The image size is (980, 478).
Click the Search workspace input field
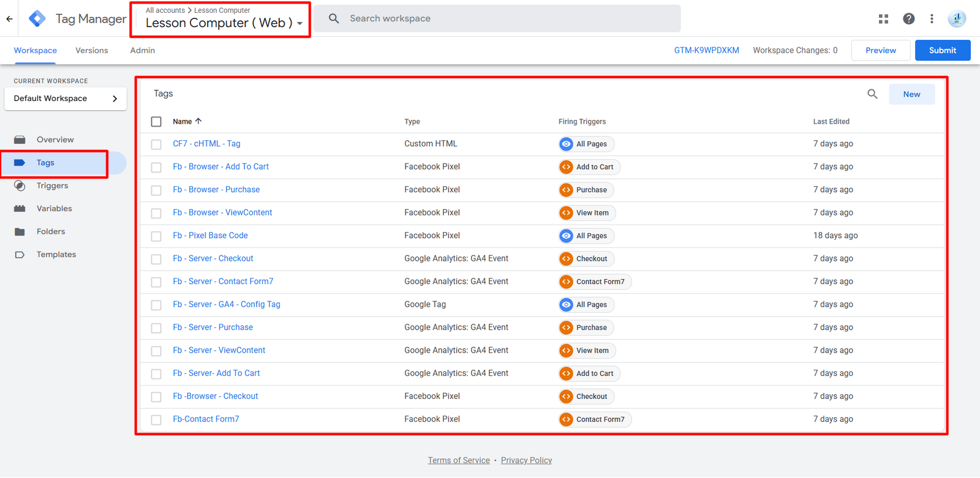(x=508, y=19)
